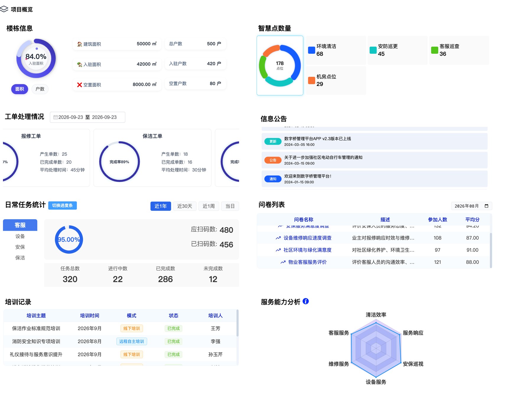Viewport: 532px width, 395px height.
Task: Click the 切换进度条 button
Action: (62, 205)
